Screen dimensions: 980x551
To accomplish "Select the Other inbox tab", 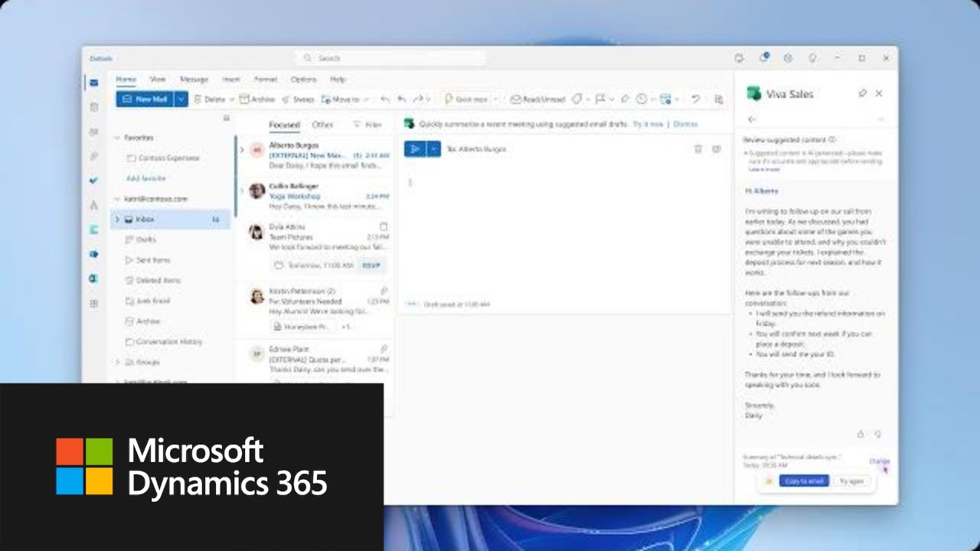I will 322,125.
